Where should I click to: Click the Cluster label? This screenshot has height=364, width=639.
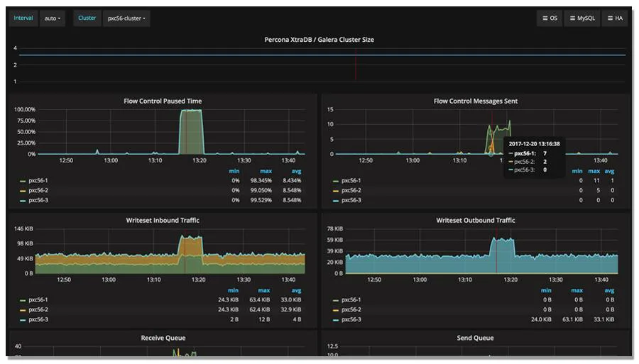click(x=87, y=18)
